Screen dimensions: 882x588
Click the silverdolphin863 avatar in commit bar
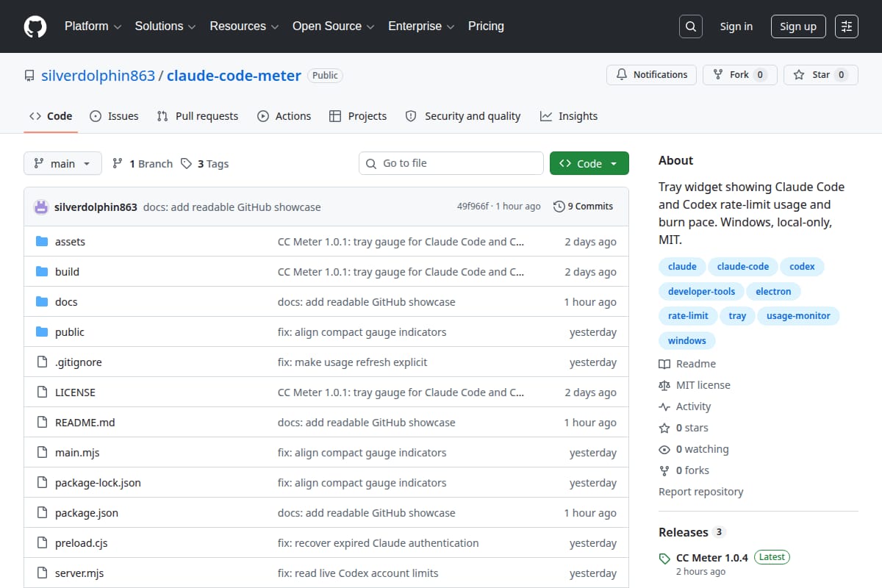pos(41,207)
